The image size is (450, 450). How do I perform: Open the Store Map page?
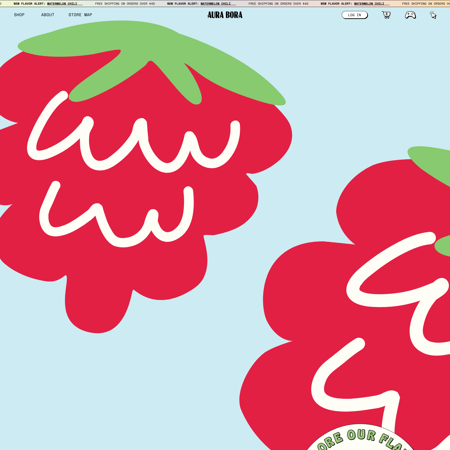(x=80, y=15)
